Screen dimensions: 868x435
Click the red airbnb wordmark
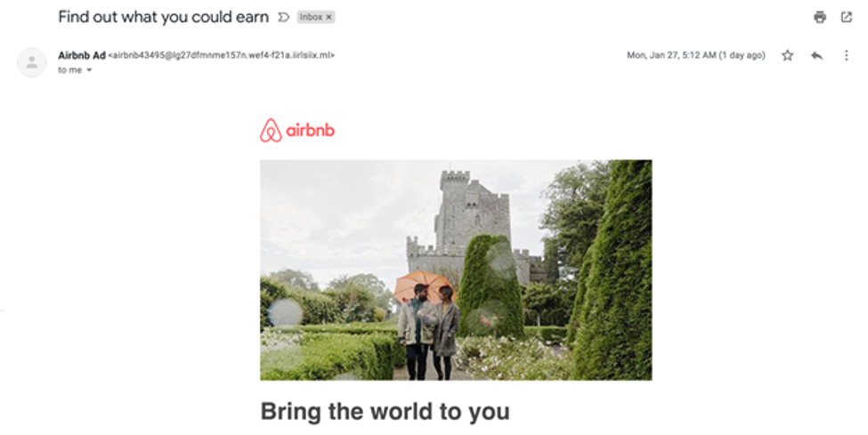pos(311,131)
